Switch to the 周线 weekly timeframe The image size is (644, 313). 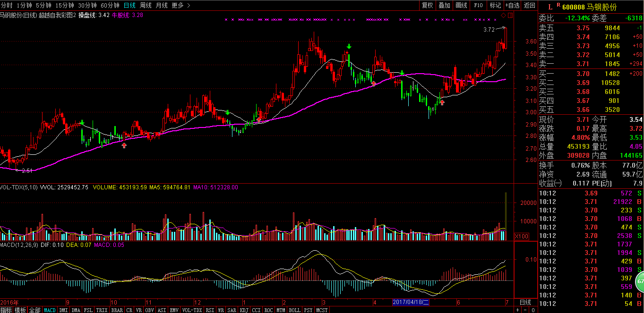coord(146,5)
